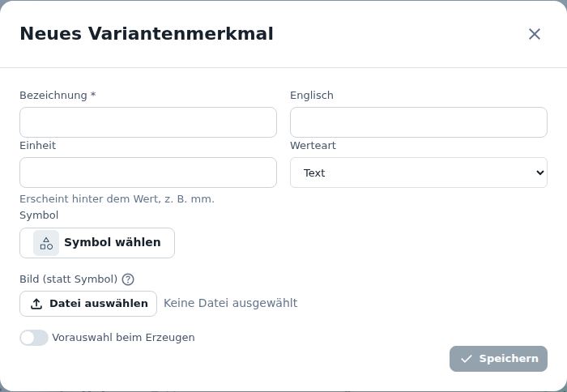567x392 pixels.
Task: Click the shapes icon in Symbol wählen
Action: pyautogui.click(x=46, y=243)
